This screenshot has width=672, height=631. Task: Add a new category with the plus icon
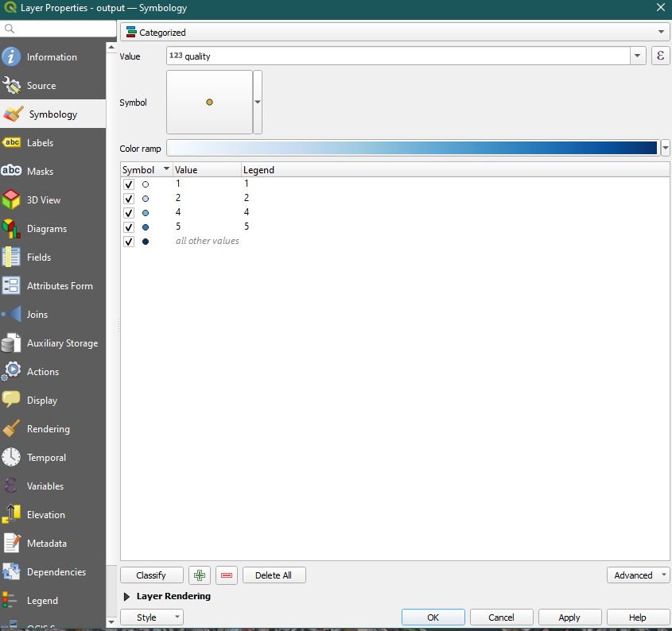coord(199,575)
